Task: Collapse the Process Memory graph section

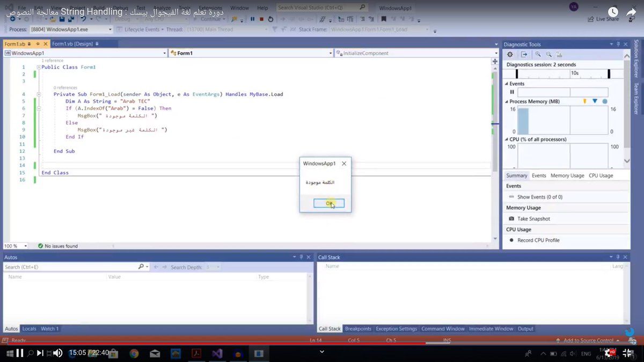Action: pos(506,101)
